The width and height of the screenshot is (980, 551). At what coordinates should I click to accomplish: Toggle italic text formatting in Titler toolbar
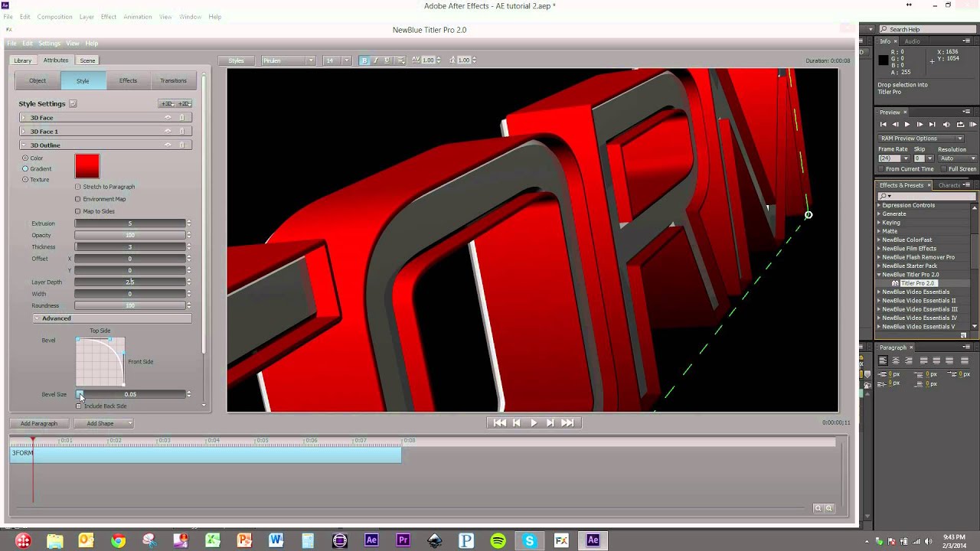[x=376, y=60]
